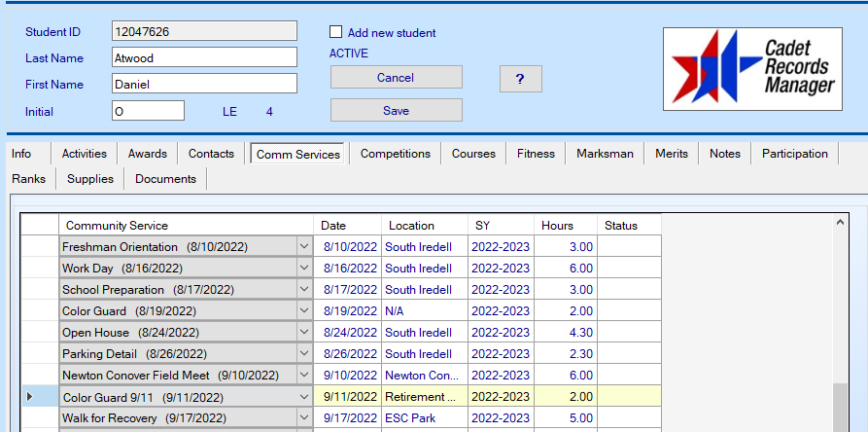Select the Fitness tab
Viewport: 868px width, 432px height.
(x=536, y=154)
